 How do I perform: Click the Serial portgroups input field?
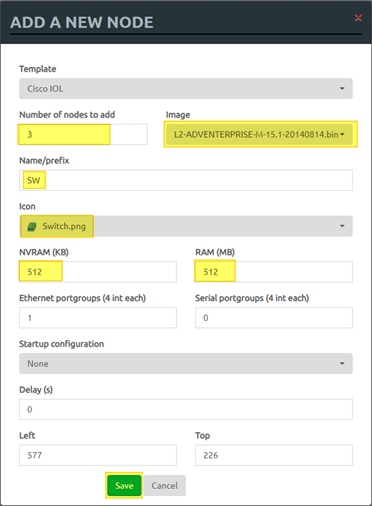point(274,318)
